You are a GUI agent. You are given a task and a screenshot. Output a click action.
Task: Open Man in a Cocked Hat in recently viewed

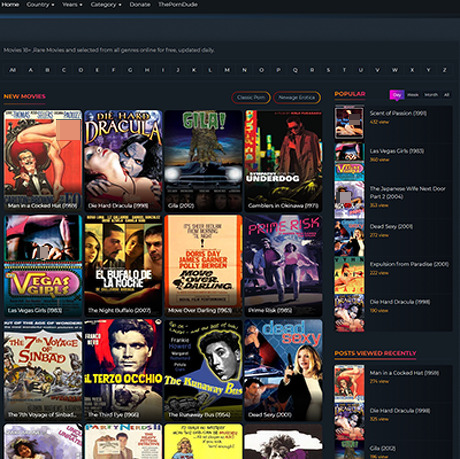point(404,373)
